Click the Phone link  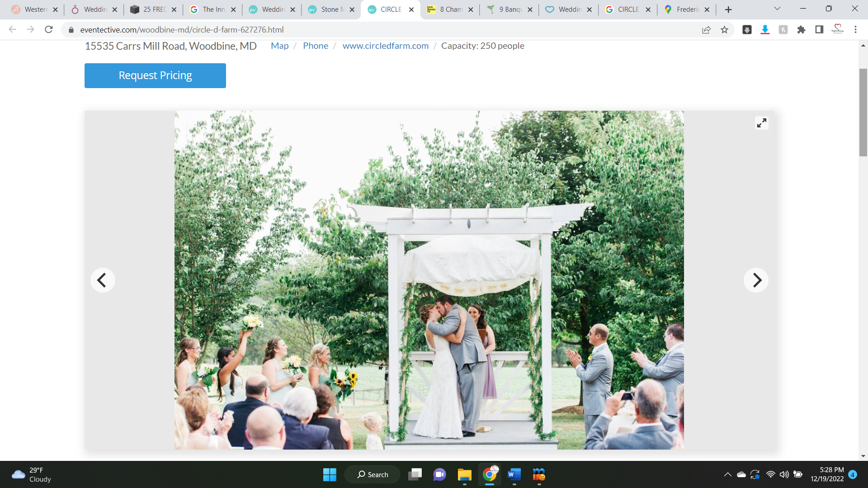coord(315,46)
